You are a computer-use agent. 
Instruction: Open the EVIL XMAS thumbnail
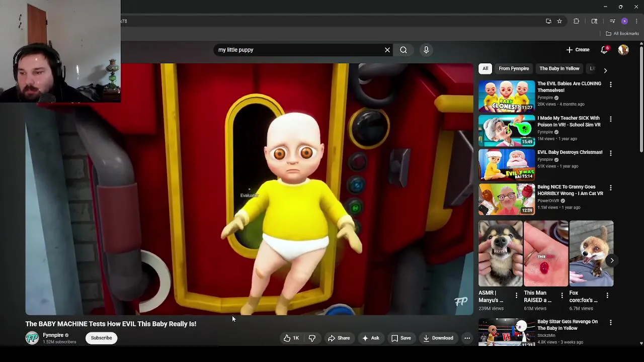pos(507,164)
